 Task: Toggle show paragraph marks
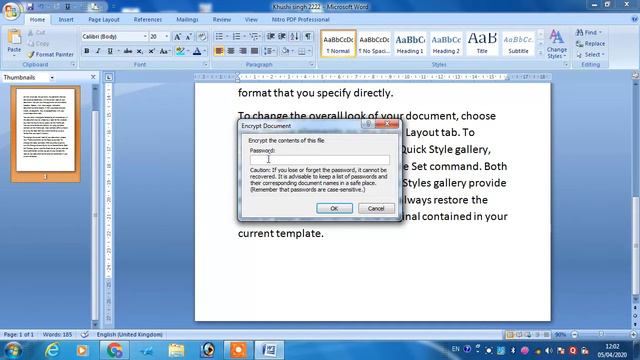point(308,37)
